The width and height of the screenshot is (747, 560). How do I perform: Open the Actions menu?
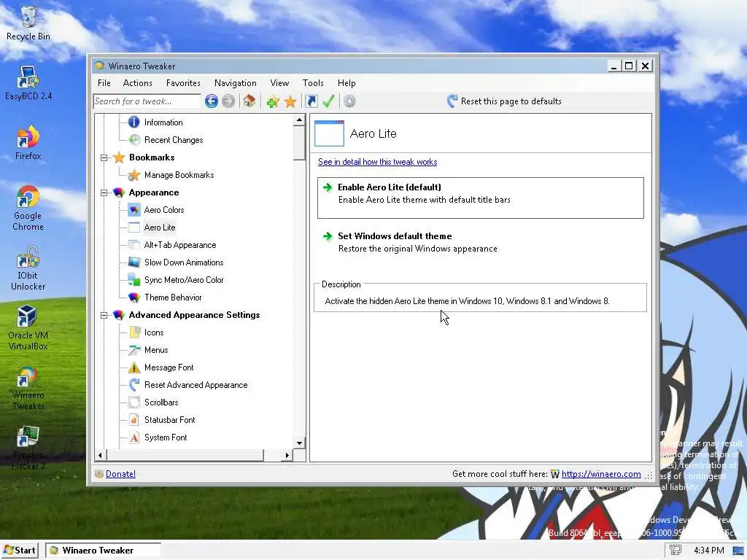pos(138,83)
